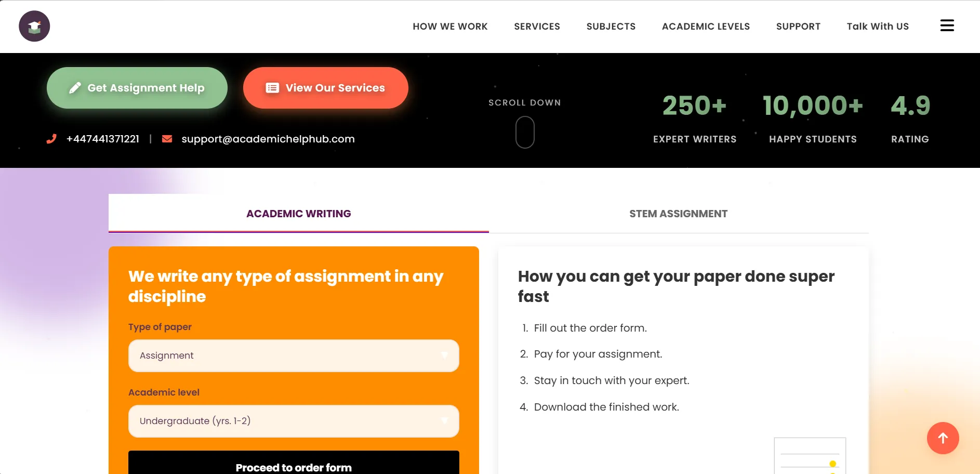Click the Get Assignment Help button
The image size is (980, 474).
(137, 88)
